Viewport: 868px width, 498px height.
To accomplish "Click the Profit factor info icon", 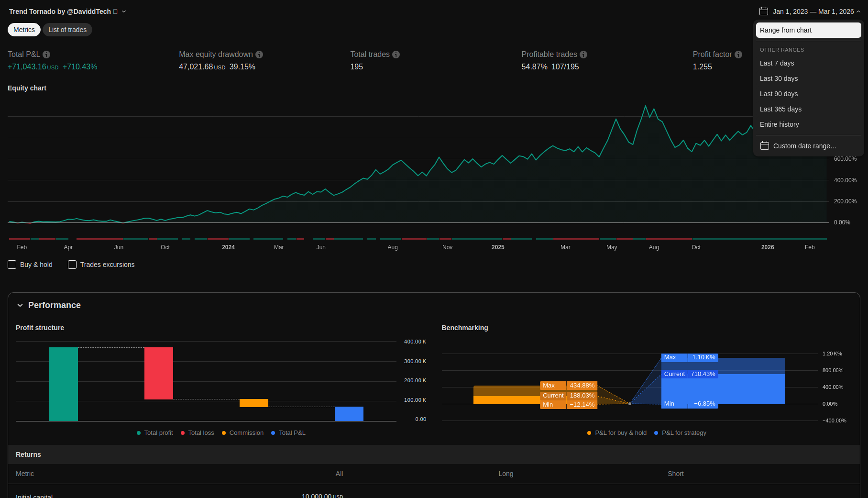I will pyautogui.click(x=738, y=55).
